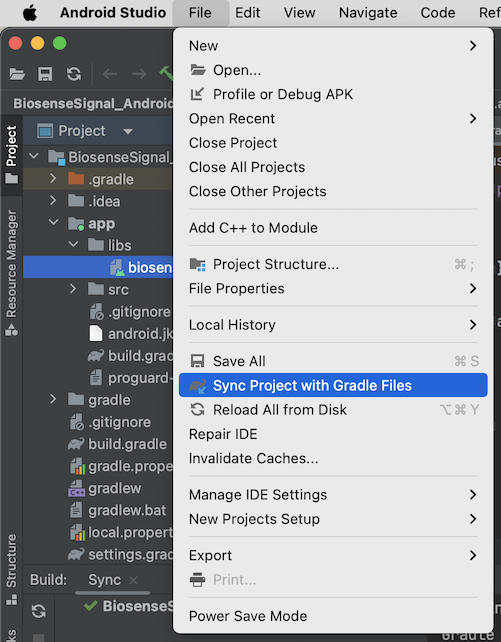The width and height of the screenshot is (501, 642).
Task: Close the Sync tab in Build panel
Action: pos(133,580)
